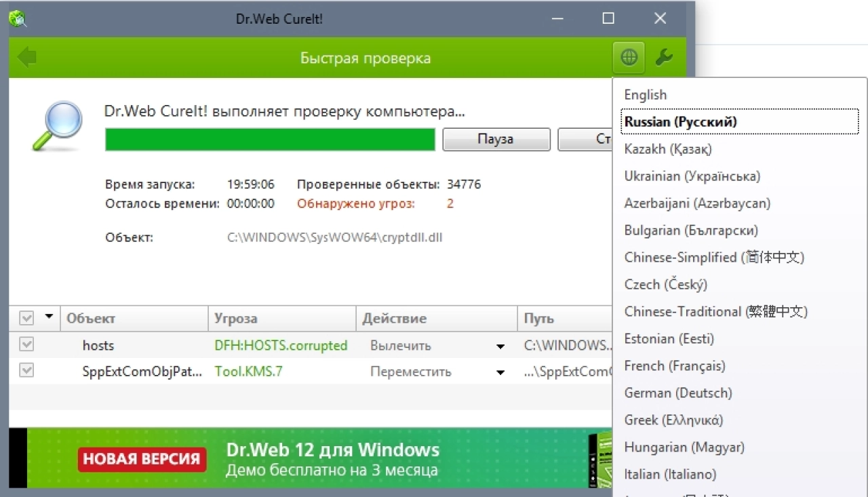Click the scanned objects count 34776
Viewport: 868px width, 497px height.
pyautogui.click(x=464, y=184)
